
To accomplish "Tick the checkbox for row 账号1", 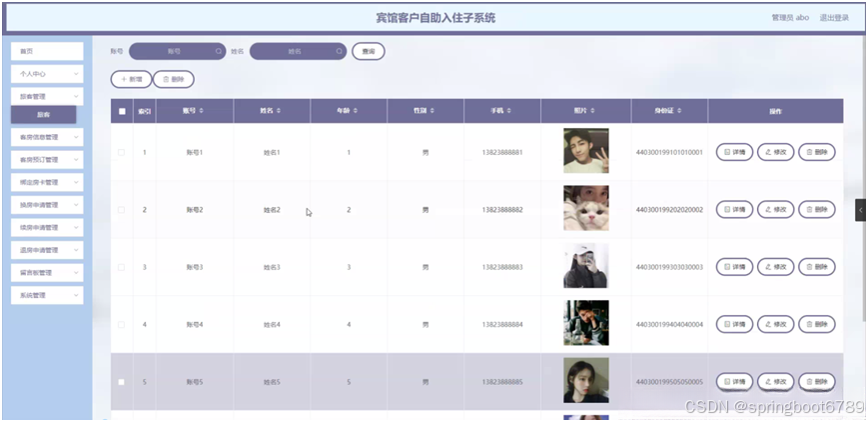I will pyautogui.click(x=122, y=152).
